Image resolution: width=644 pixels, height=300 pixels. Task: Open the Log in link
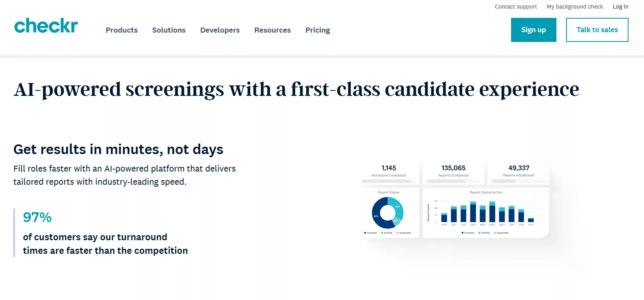[x=620, y=6]
